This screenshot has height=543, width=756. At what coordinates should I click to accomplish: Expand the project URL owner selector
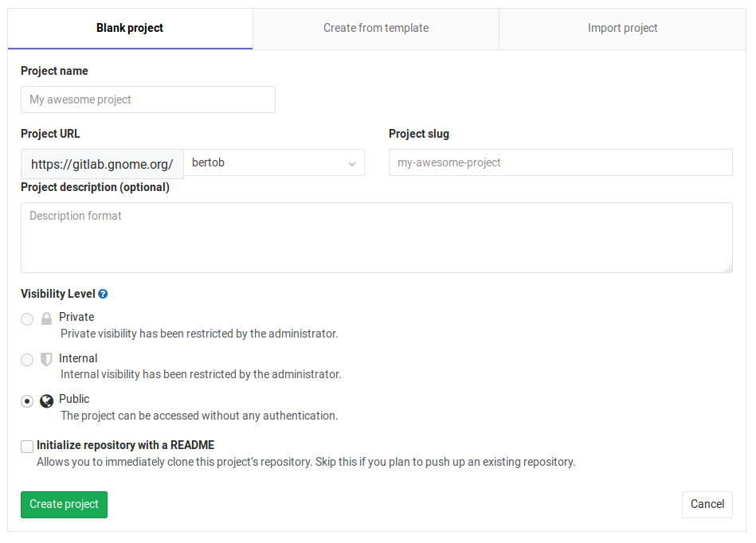pyautogui.click(x=275, y=162)
